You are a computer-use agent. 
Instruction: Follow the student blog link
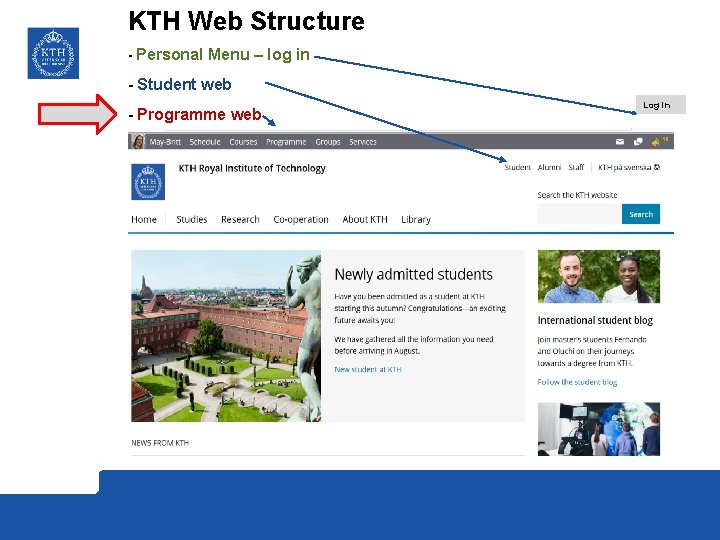577,382
